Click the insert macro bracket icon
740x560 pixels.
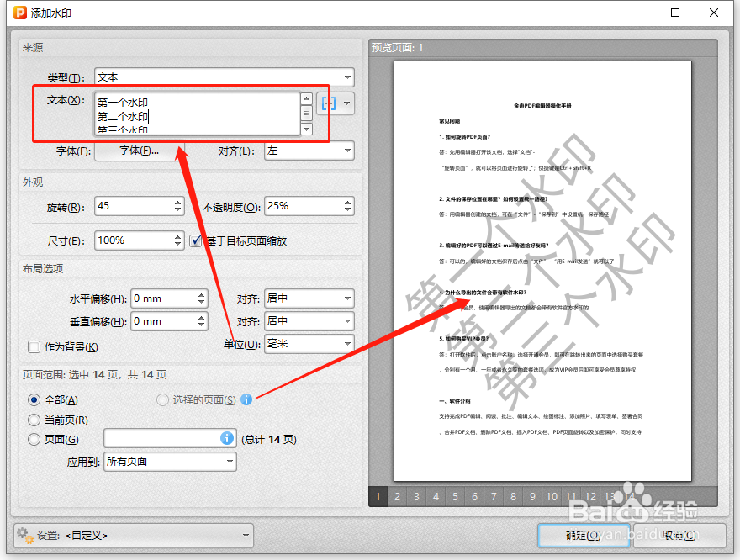329,103
